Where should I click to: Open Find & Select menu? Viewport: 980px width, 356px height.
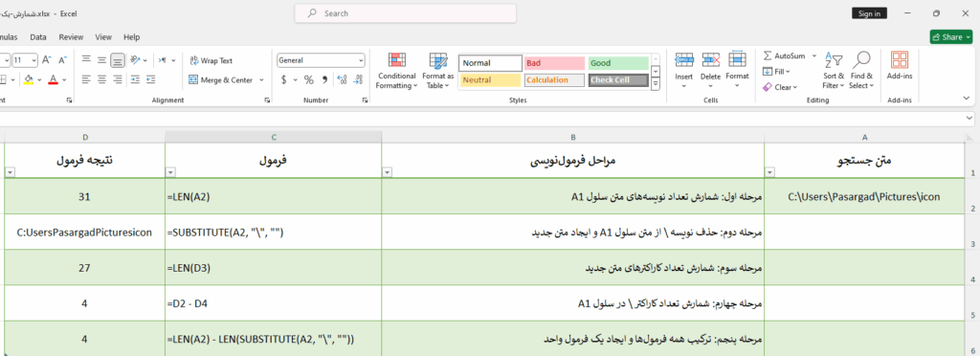[861, 71]
